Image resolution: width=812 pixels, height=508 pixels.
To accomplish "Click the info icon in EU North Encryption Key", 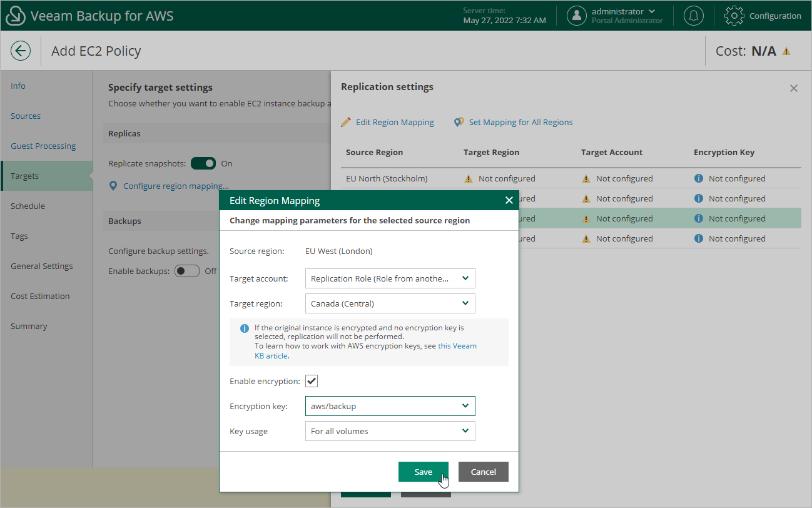I will coord(699,178).
